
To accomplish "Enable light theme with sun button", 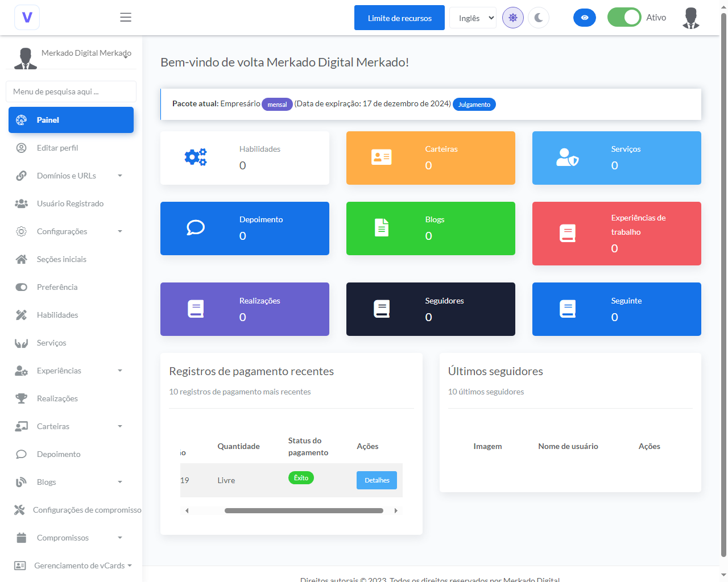I will pyautogui.click(x=512, y=18).
